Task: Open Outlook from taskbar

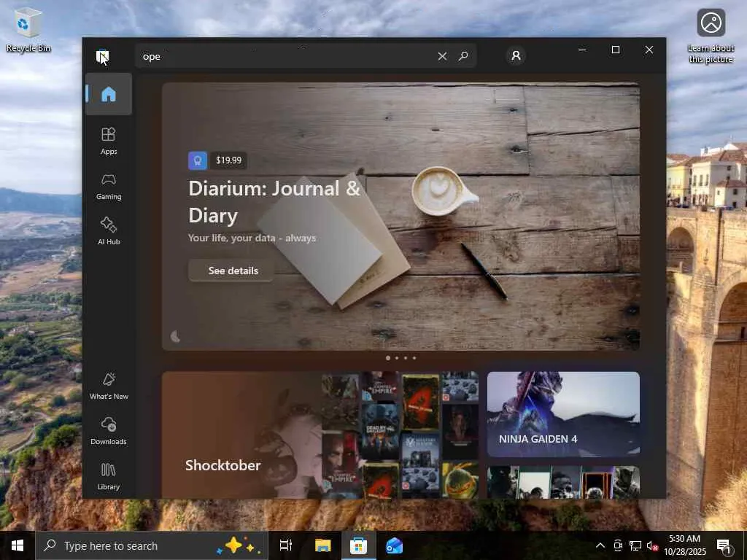Action: click(x=395, y=545)
